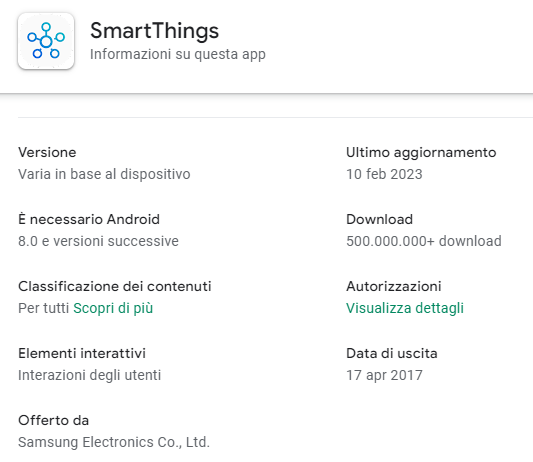
Task: Click Classificazione dei contenuti label
Action: tap(115, 286)
